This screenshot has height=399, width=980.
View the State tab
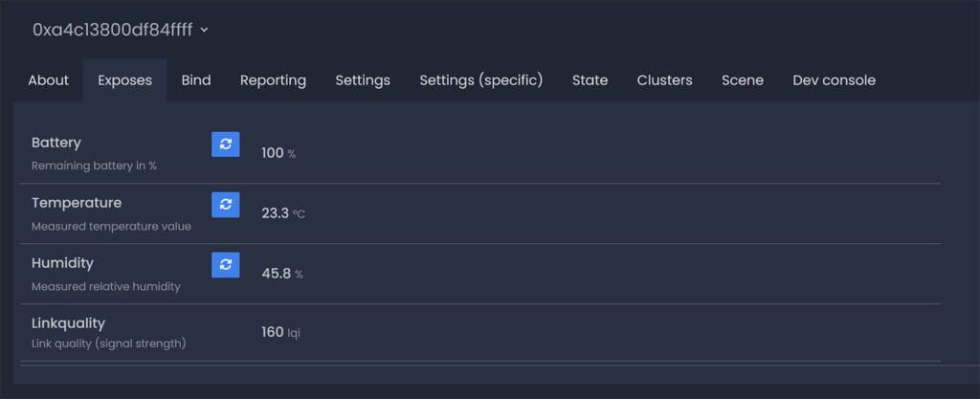pos(590,80)
